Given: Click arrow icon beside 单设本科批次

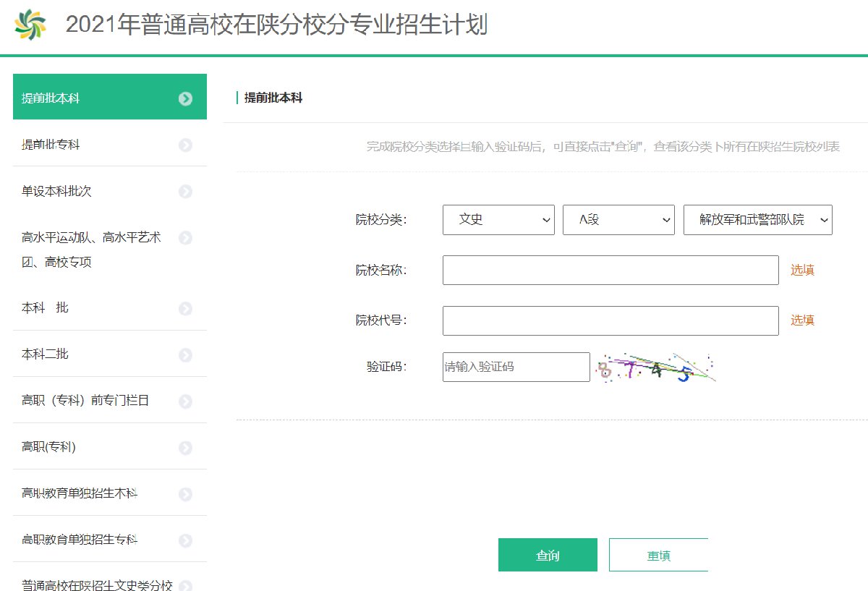Looking at the screenshot, I should coord(185,192).
